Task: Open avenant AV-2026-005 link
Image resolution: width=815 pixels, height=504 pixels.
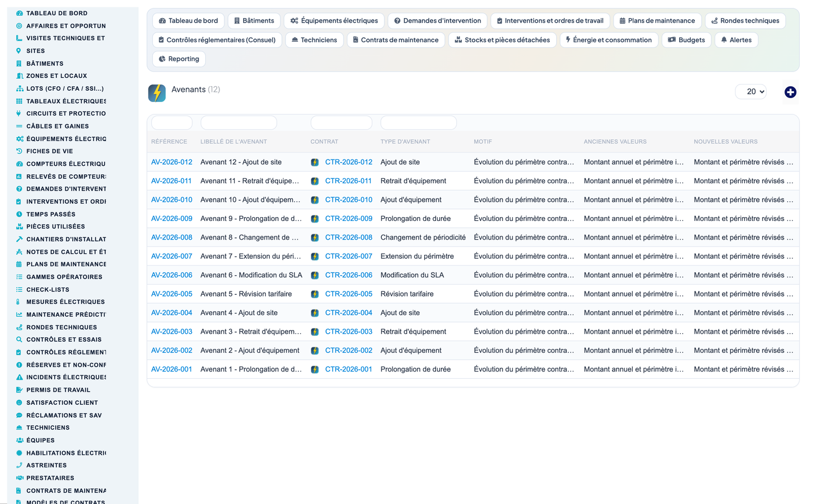Action: click(171, 294)
